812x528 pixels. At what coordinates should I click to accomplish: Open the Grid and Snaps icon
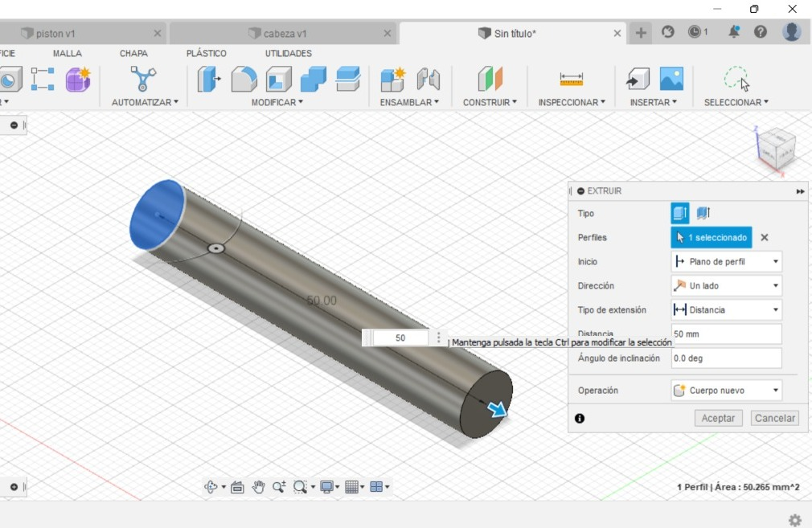click(x=351, y=486)
